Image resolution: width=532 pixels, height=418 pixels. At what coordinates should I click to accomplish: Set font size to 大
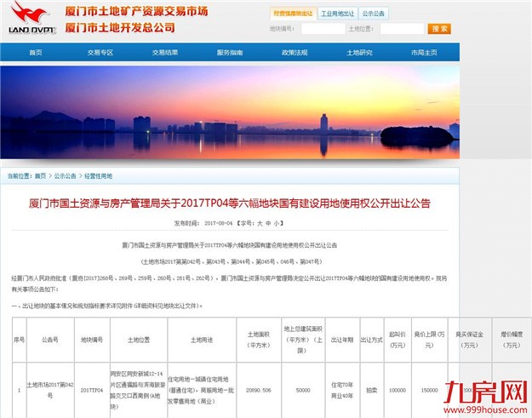260,223
